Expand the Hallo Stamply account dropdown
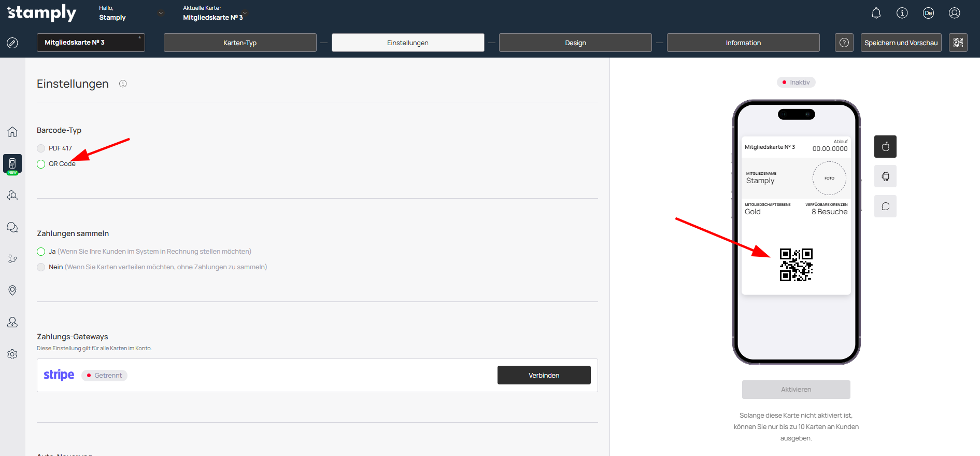 161,13
